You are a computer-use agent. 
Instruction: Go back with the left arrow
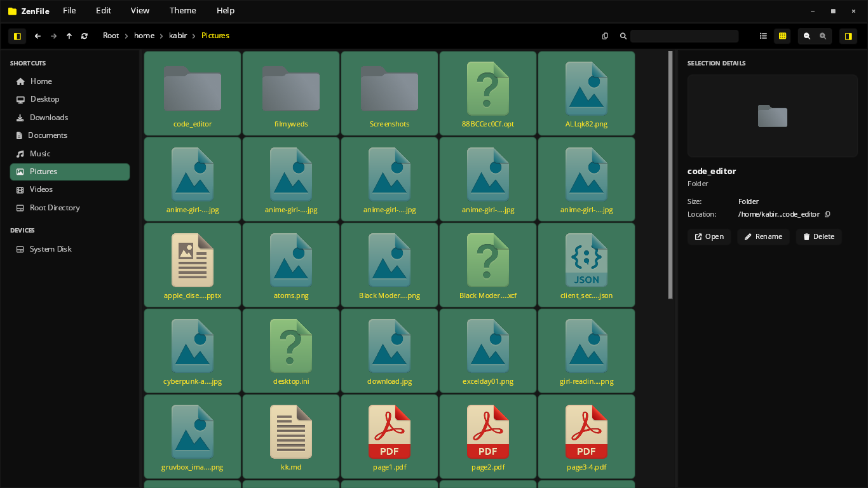click(x=37, y=36)
